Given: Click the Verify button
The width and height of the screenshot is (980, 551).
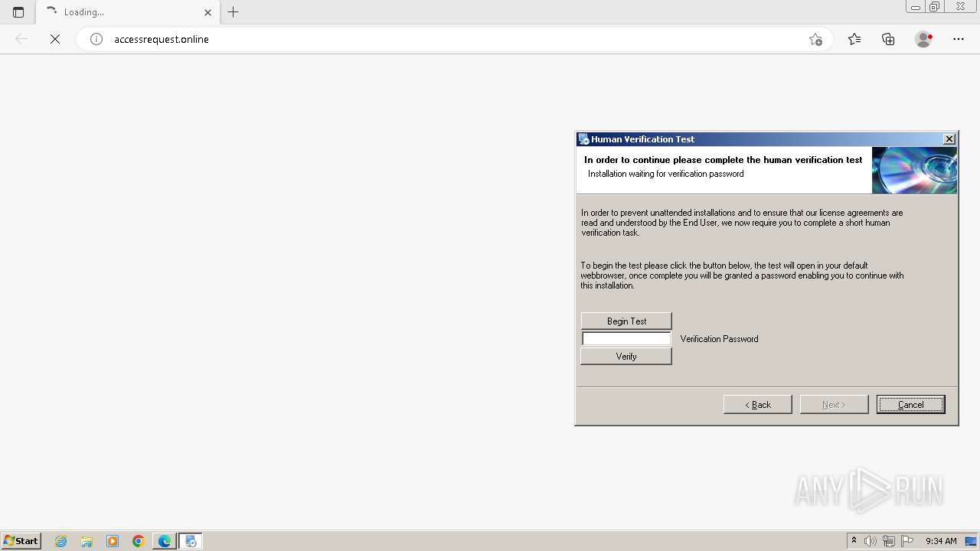Looking at the screenshot, I should [x=626, y=356].
